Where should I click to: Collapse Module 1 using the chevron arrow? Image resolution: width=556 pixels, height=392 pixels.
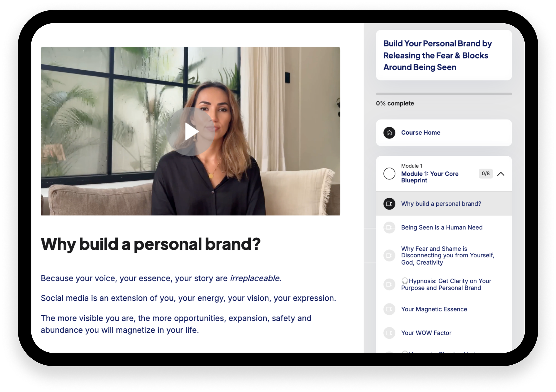pos(501,174)
